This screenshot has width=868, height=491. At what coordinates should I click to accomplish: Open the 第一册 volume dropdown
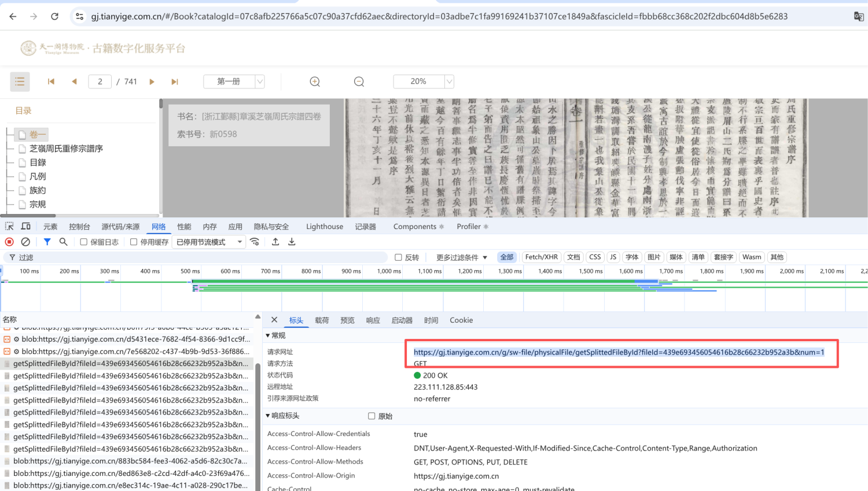click(234, 82)
